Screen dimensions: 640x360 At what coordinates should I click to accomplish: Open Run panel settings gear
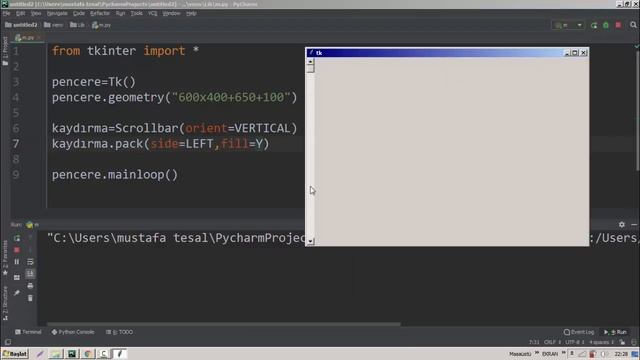click(622, 224)
